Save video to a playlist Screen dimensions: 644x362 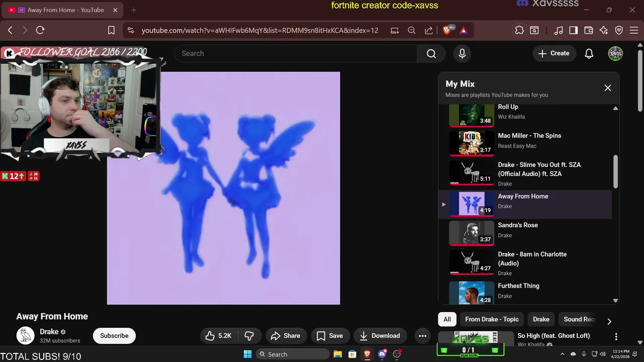click(330, 336)
